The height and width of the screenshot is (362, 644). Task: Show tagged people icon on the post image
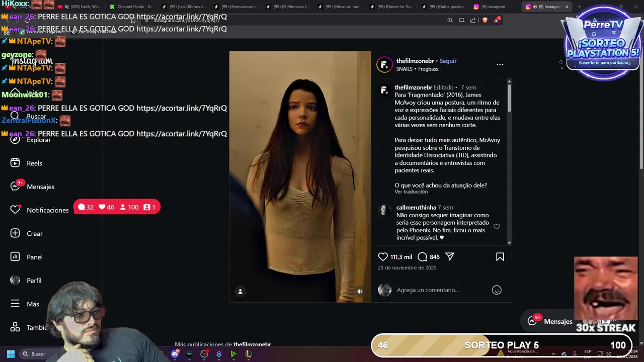tap(240, 291)
